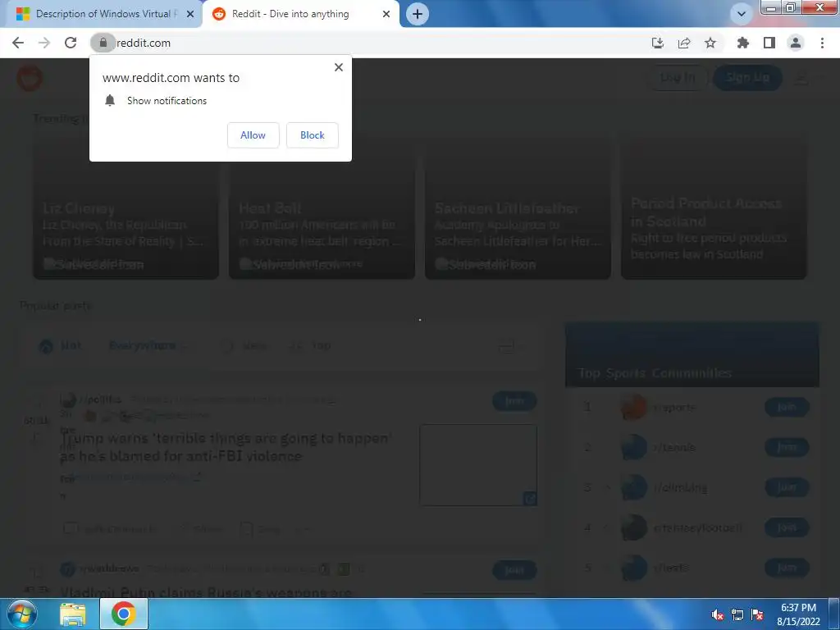Close the Description of Windows Virtual tab
The image size is (840, 630).
point(190,14)
